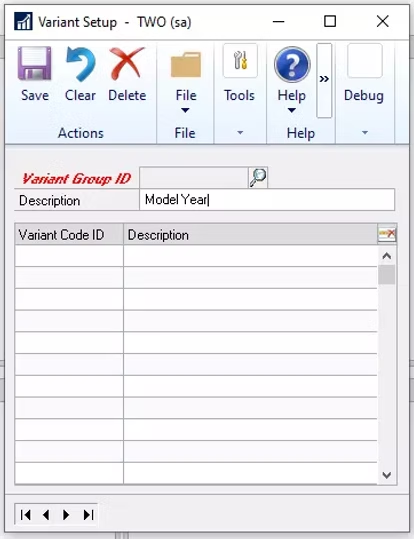Viewport: 414px width, 539px height.
Task: Click the first Variant Code ID cell
Action: click(x=69, y=256)
